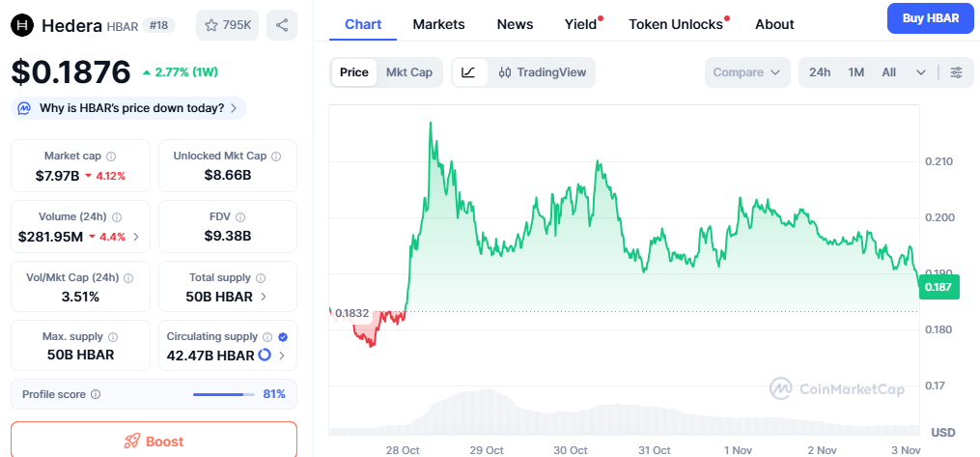Click Profile score info icon
The image size is (980, 457).
coord(96,394)
